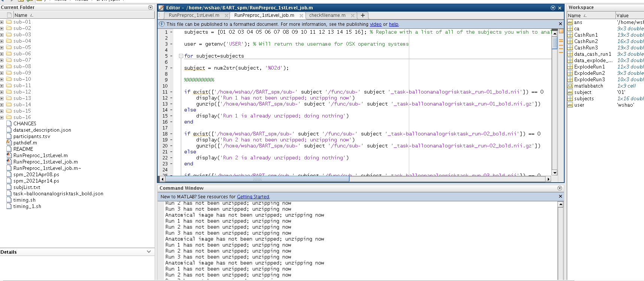The image size is (644, 281).
Task: Select the matlabbatch cell variable icon
Action: 570,86
